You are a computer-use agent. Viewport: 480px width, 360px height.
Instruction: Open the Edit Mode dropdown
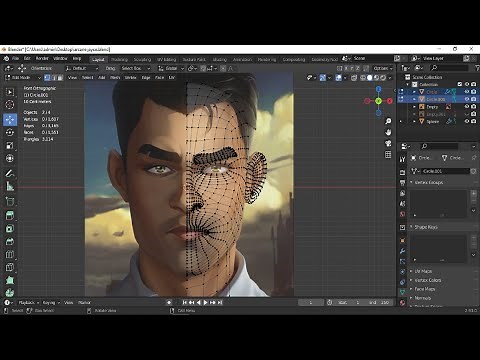tap(22, 77)
